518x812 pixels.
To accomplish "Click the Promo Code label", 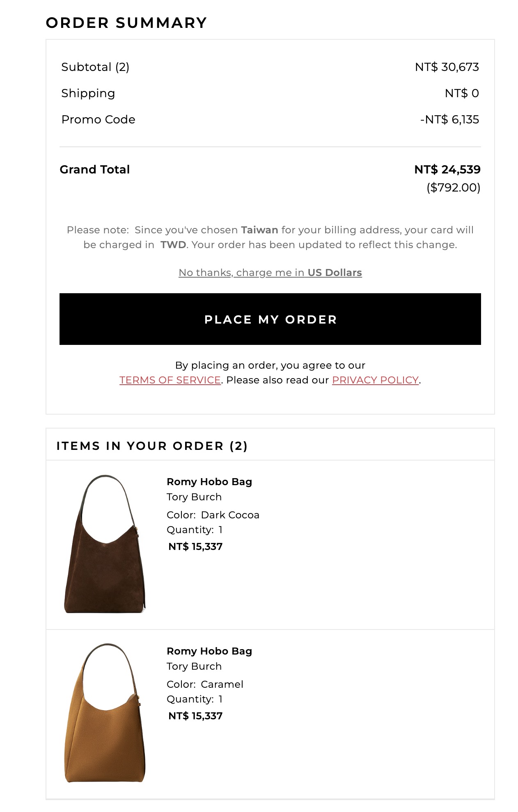I will pyautogui.click(x=98, y=119).
